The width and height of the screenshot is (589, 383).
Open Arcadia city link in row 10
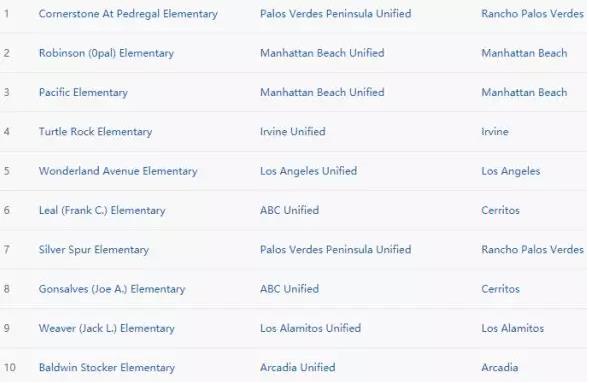pos(500,368)
